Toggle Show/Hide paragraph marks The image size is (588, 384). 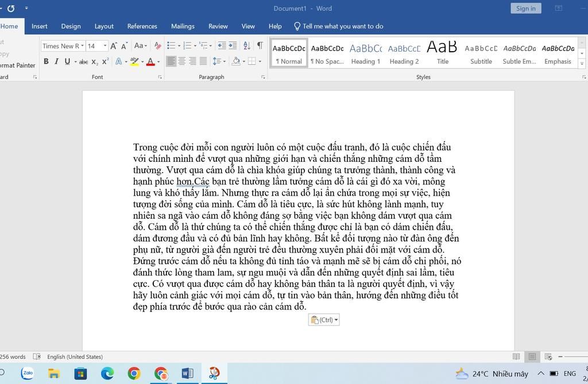[260, 46]
